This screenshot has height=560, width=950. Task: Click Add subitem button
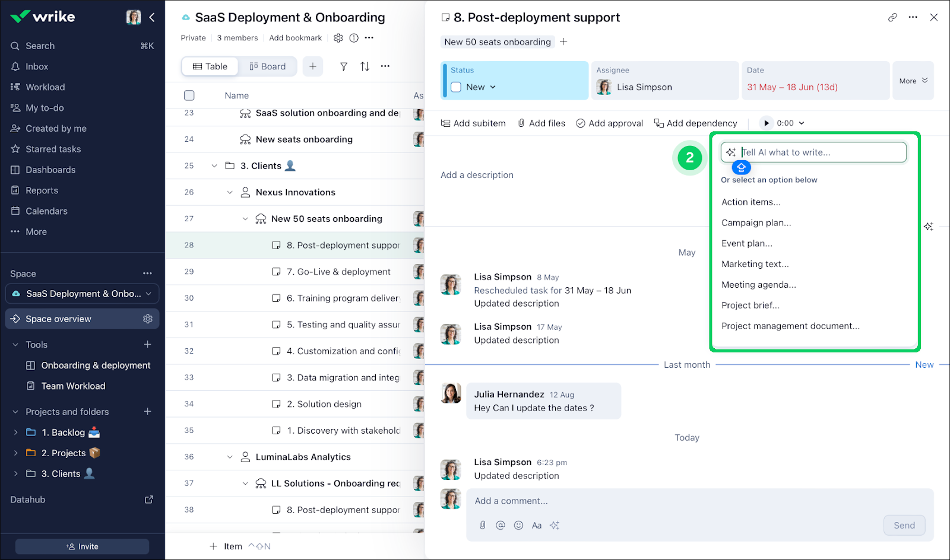point(473,123)
